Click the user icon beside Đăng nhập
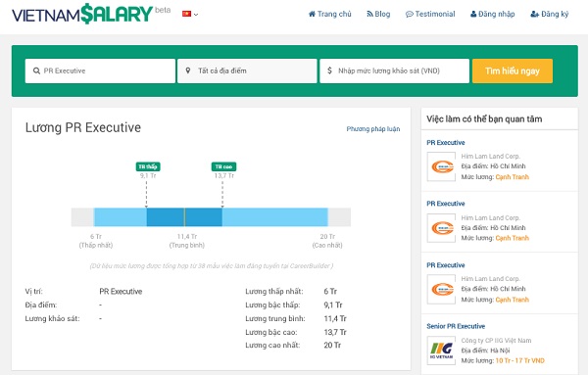The image size is (588, 375). coord(473,15)
